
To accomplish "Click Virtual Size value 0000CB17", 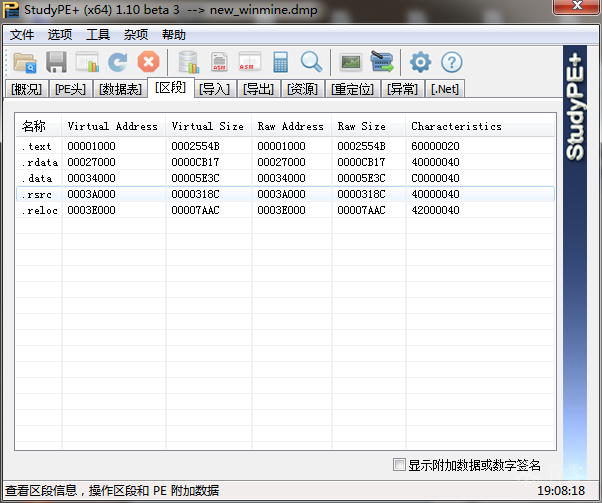I will [195, 162].
